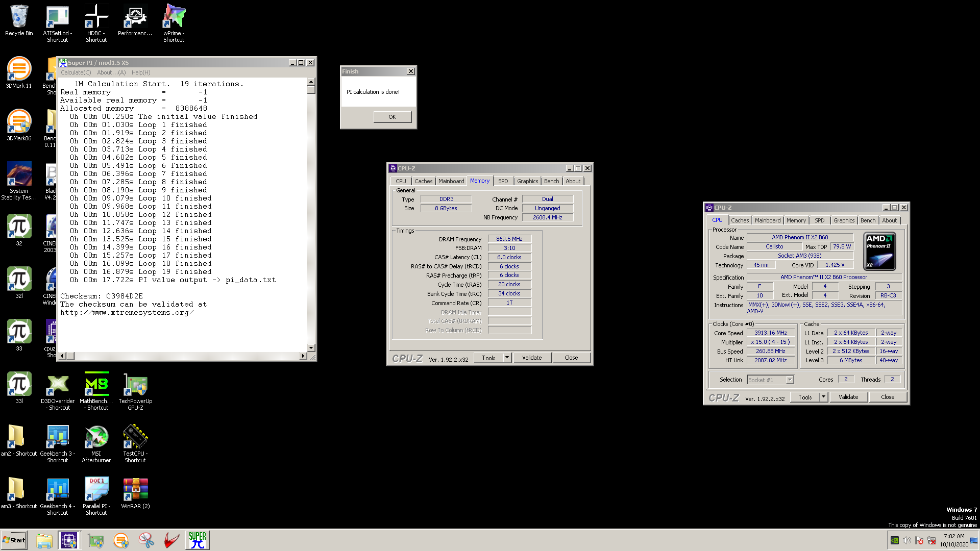Launch D3DOverrider shortcut icon
This screenshot has width=980, height=551.
pos(58,391)
